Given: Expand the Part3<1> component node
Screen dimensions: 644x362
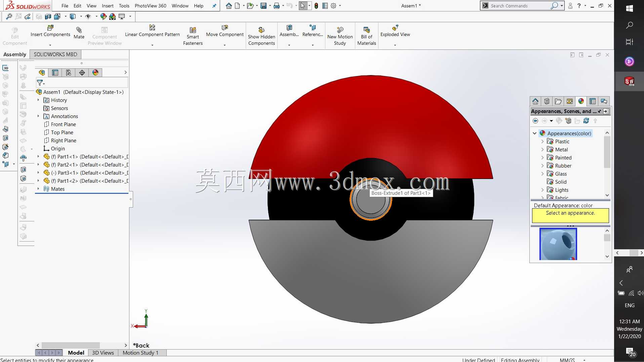Looking at the screenshot, I should point(38,173).
